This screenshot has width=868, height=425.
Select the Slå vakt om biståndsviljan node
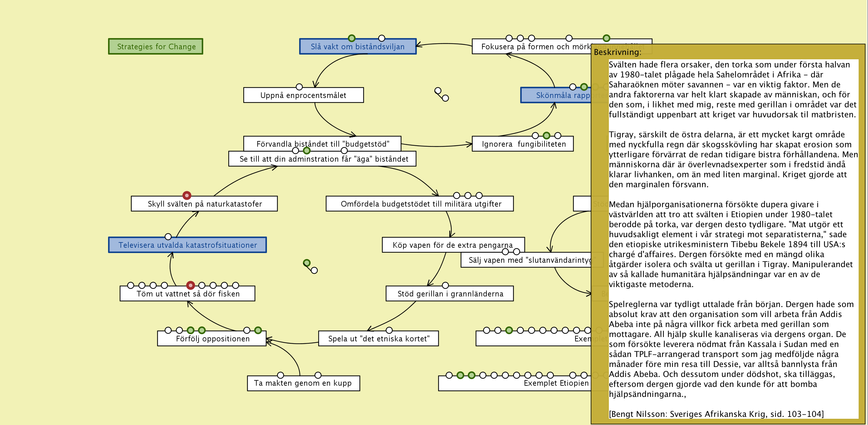pyautogui.click(x=358, y=47)
